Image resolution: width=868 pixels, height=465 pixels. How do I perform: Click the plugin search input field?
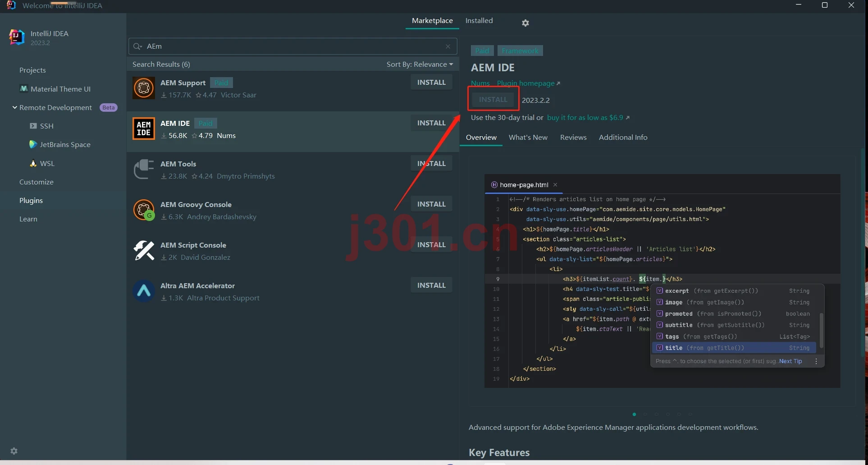click(293, 46)
